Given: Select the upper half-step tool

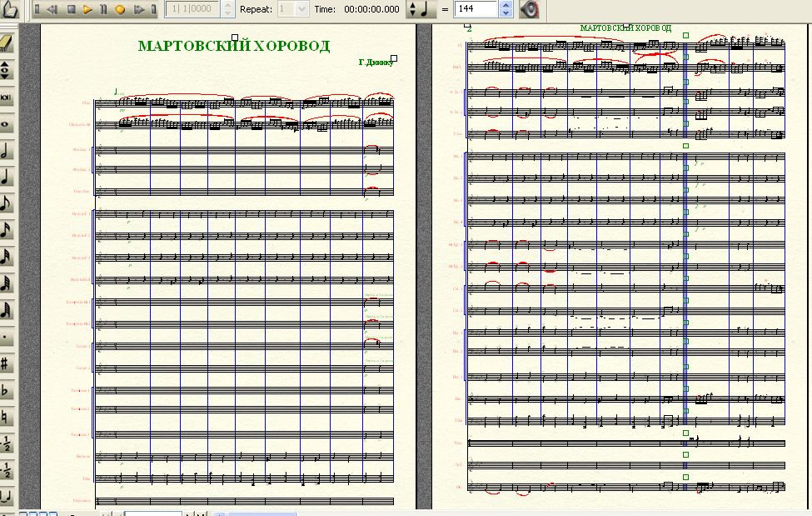Looking at the screenshot, I should (x=6, y=444).
